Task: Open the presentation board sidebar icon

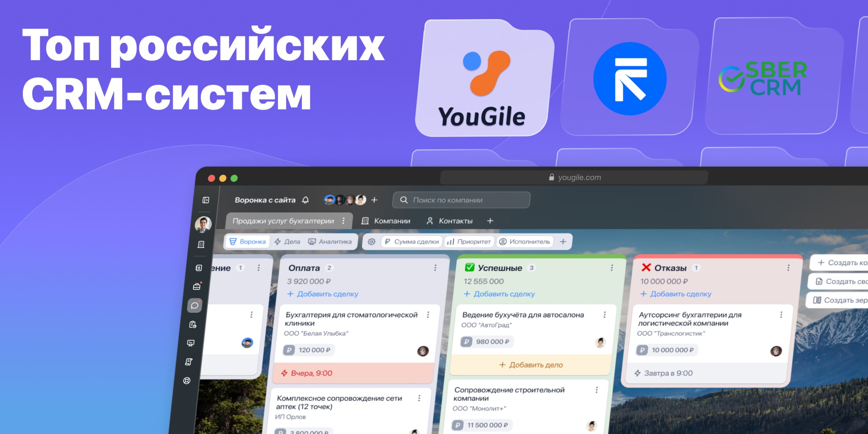Action: pos(191,343)
